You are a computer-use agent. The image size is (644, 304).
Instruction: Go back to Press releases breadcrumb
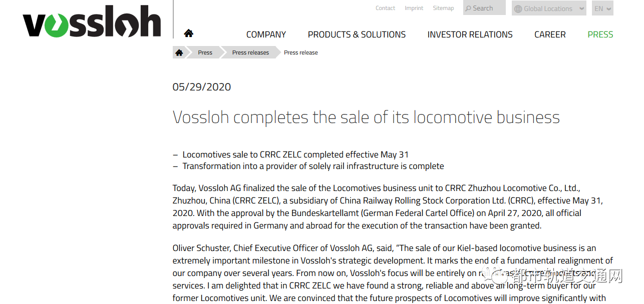click(250, 52)
